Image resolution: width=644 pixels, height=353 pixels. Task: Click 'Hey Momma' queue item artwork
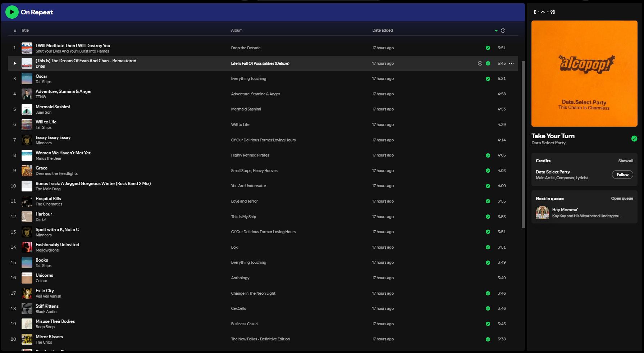542,213
